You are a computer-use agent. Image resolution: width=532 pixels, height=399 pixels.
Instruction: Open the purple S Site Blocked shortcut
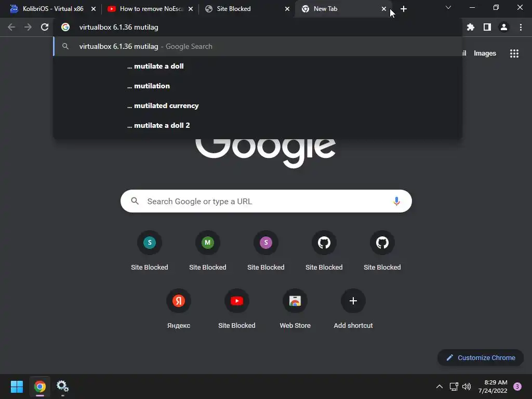266,250
